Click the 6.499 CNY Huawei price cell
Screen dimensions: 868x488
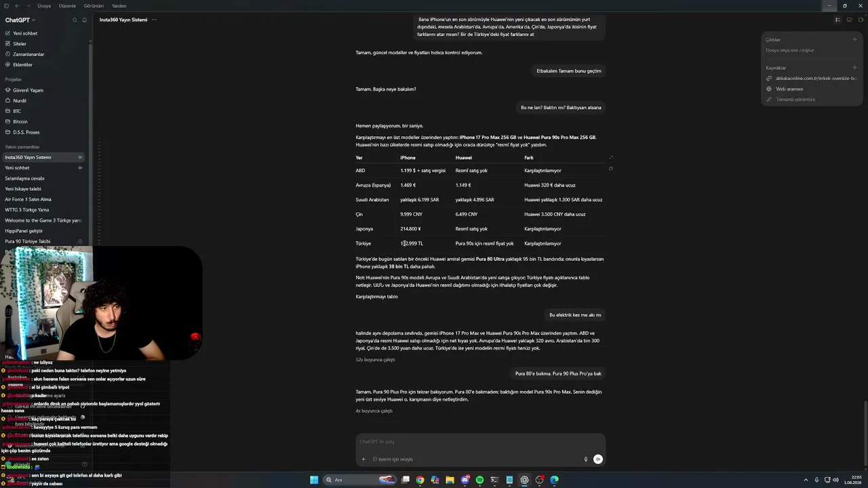(x=467, y=214)
